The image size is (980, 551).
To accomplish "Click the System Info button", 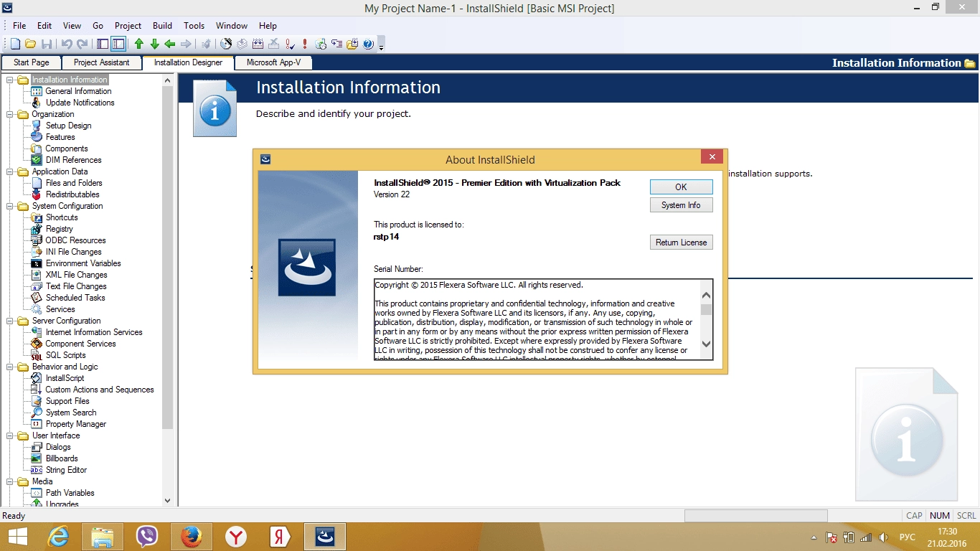I will (x=681, y=205).
